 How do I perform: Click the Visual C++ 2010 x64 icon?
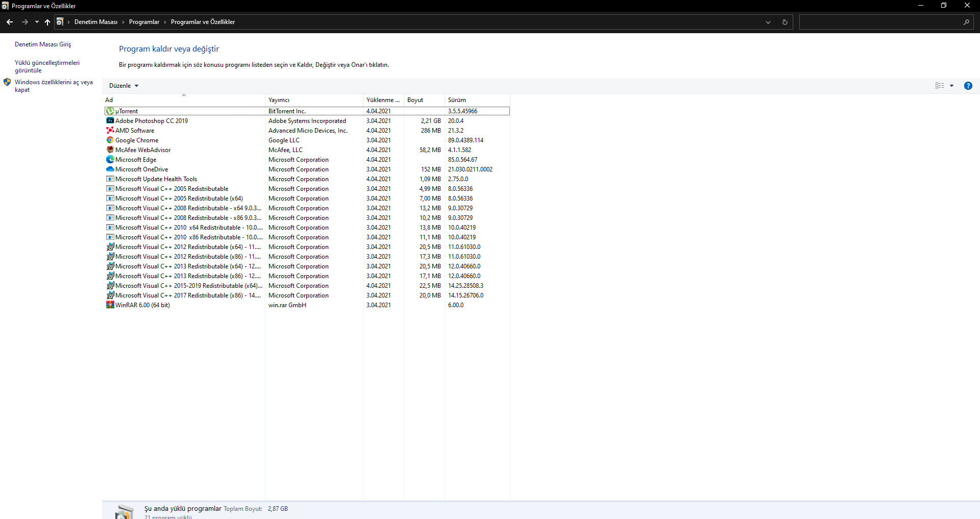[x=110, y=228]
